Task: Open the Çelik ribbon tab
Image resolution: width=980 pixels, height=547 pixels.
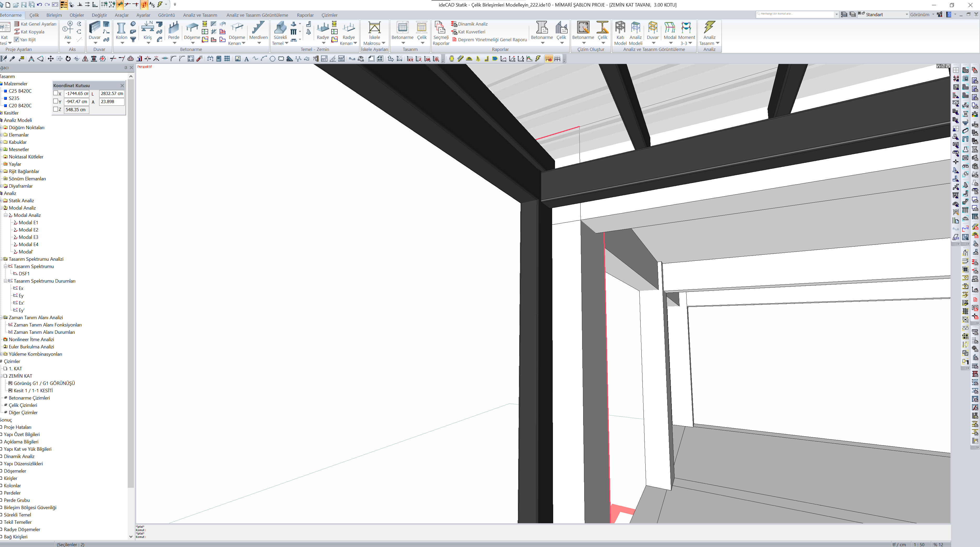Action: click(34, 15)
